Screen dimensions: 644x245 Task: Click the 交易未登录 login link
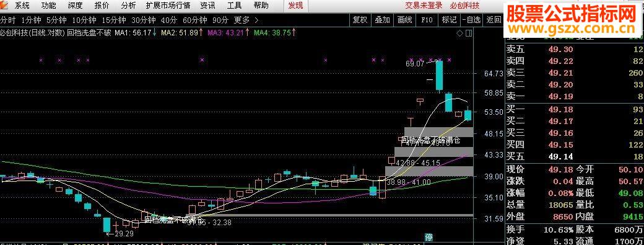click(x=424, y=6)
